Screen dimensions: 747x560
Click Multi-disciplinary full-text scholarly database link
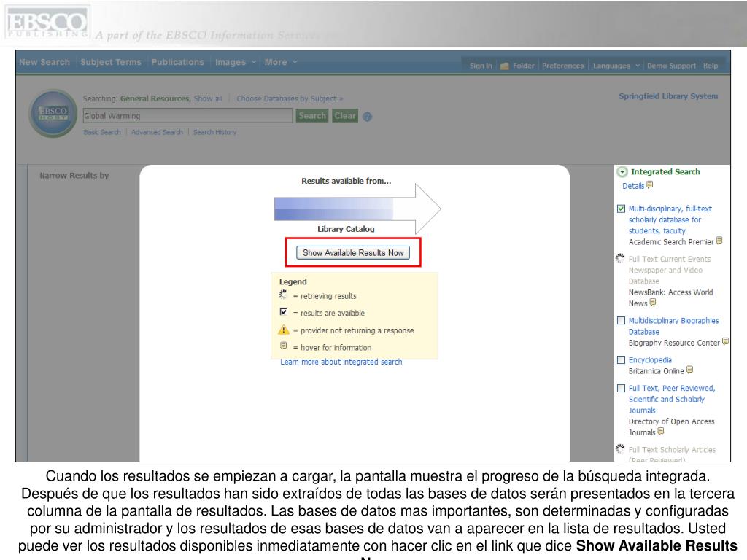pyautogui.click(x=670, y=219)
